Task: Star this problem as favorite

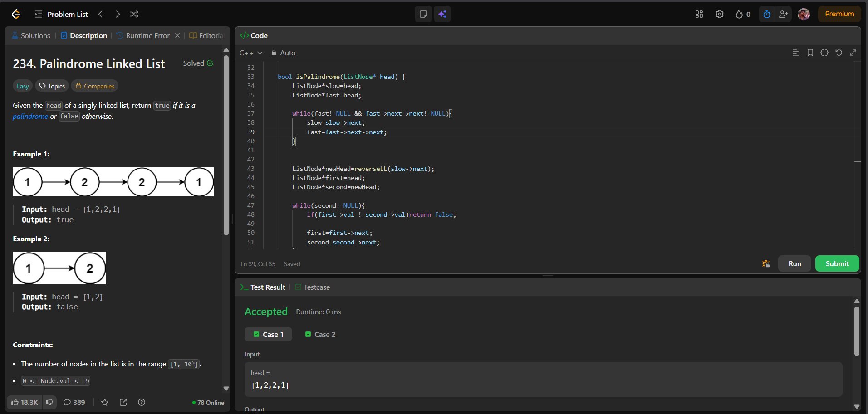Action: [x=105, y=402]
